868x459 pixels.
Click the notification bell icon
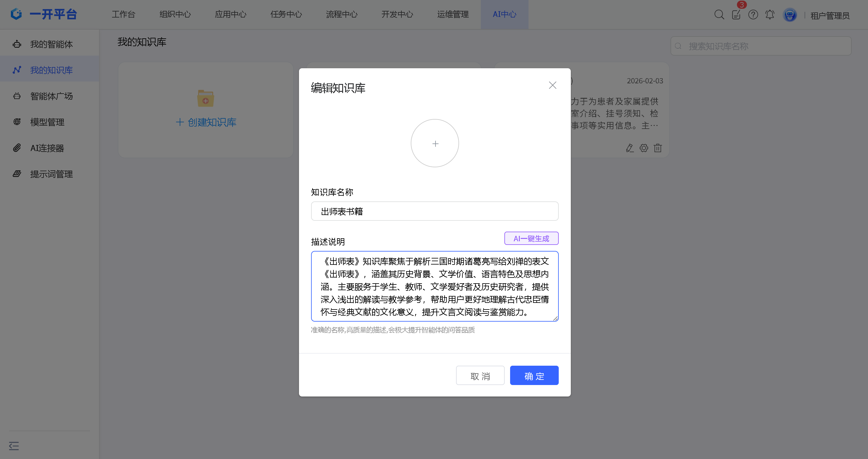point(770,14)
